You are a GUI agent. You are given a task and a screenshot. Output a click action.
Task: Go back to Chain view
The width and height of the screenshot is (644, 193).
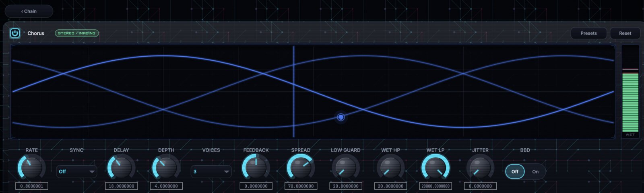pos(29,11)
